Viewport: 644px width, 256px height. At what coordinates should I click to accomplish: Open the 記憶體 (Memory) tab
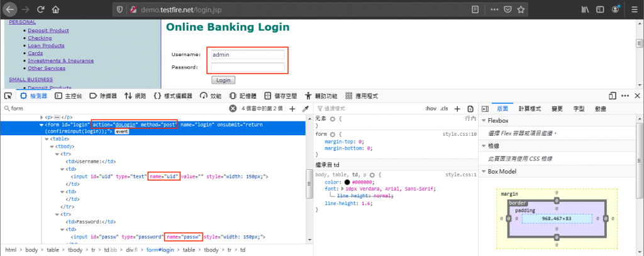[243, 96]
